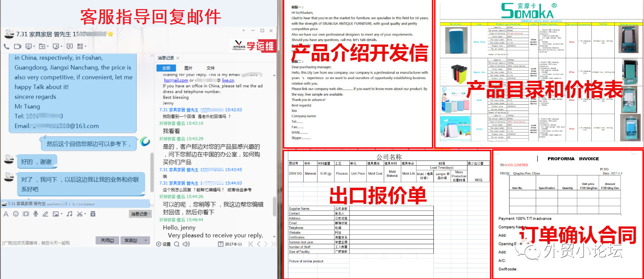Image resolution: width=644 pixels, height=279 pixels.
Task: Select the 全部 tab in history
Action: point(166,68)
